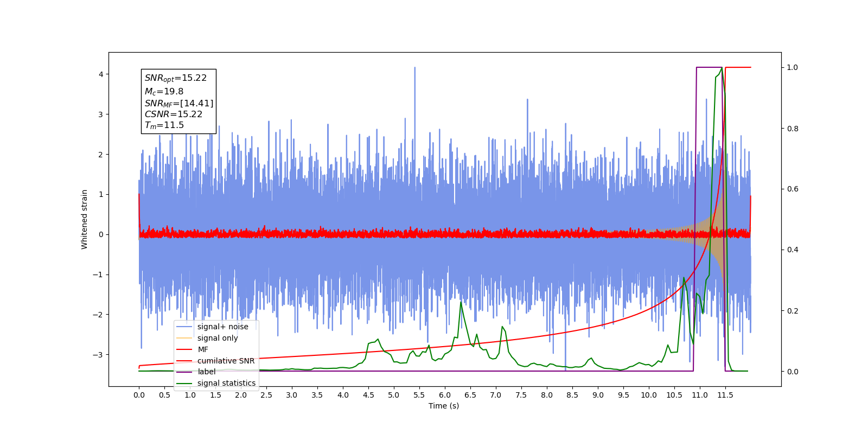Click the 'Whitened strain' y-axis label
The width and height of the screenshot is (868, 434).
tap(85, 219)
